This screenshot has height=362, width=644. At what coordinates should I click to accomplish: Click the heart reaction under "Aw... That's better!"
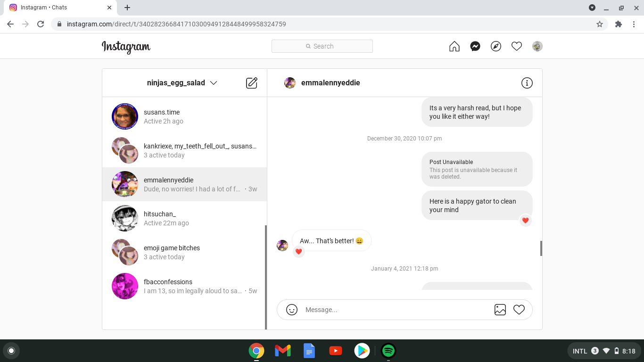[298, 252]
